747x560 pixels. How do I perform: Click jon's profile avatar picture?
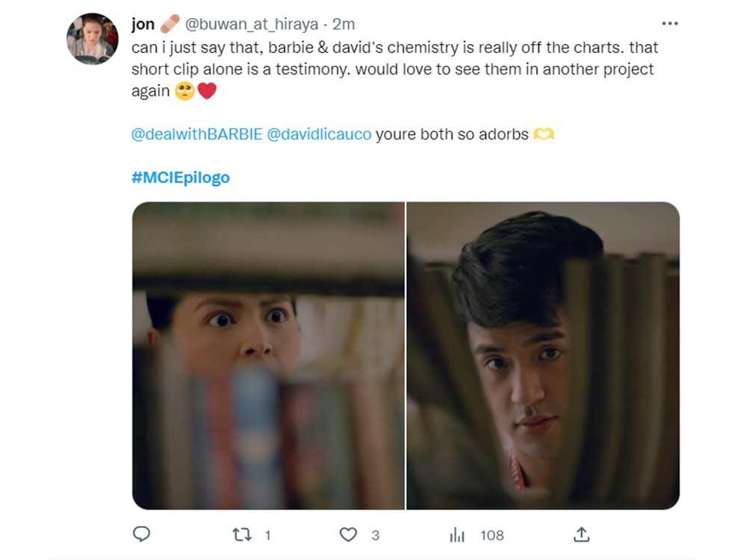(93, 39)
